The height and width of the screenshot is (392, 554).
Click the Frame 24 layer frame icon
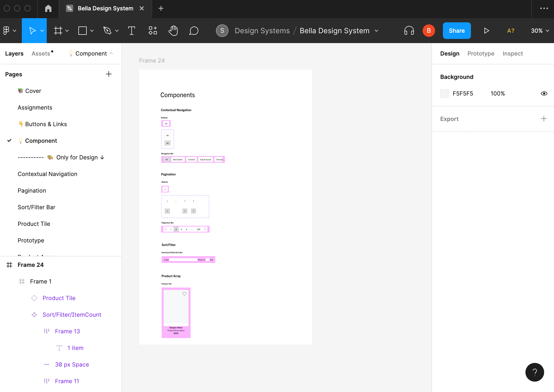click(9, 265)
